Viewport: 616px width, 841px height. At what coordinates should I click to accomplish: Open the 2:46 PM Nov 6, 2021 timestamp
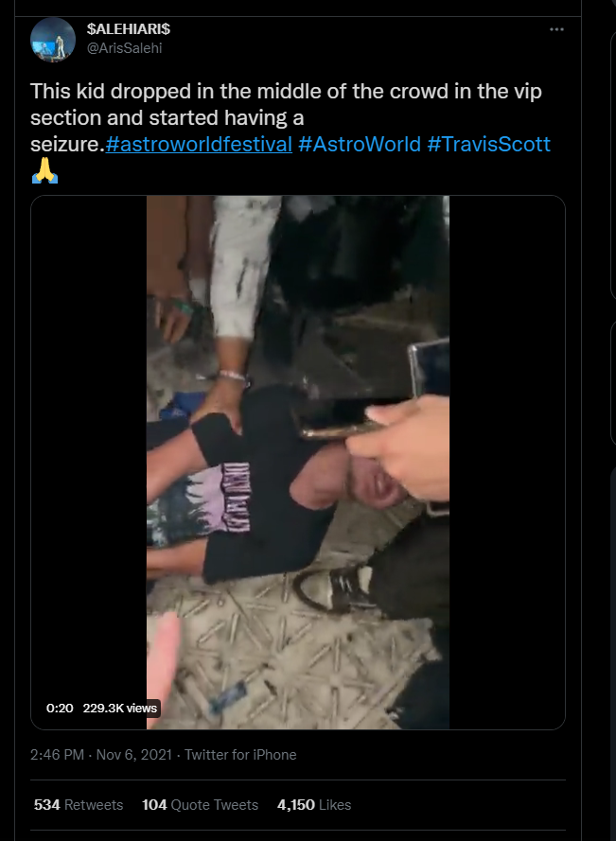[101, 755]
